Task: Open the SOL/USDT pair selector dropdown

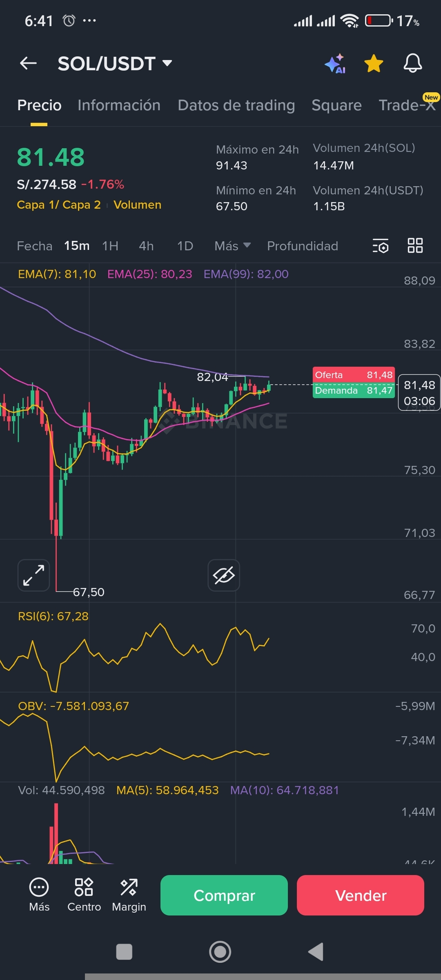Action: (115, 64)
